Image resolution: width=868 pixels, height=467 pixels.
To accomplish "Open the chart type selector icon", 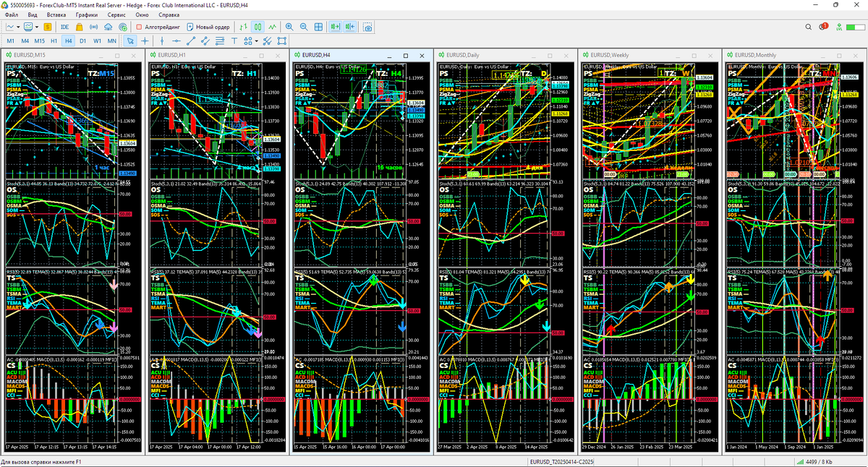I will [x=10, y=27].
